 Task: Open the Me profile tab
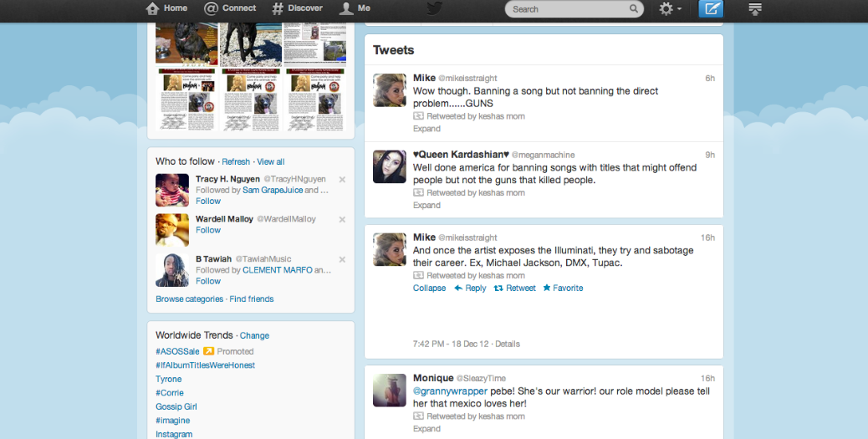click(355, 8)
